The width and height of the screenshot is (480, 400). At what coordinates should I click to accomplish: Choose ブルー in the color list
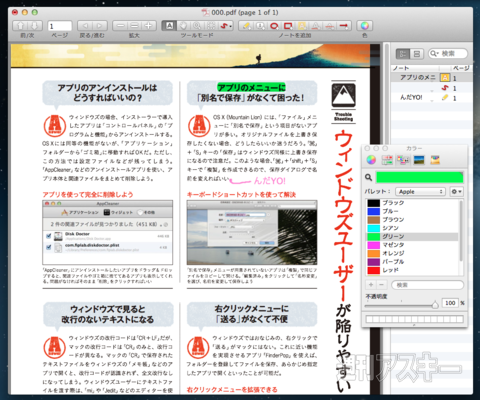(x=412, y=211)
